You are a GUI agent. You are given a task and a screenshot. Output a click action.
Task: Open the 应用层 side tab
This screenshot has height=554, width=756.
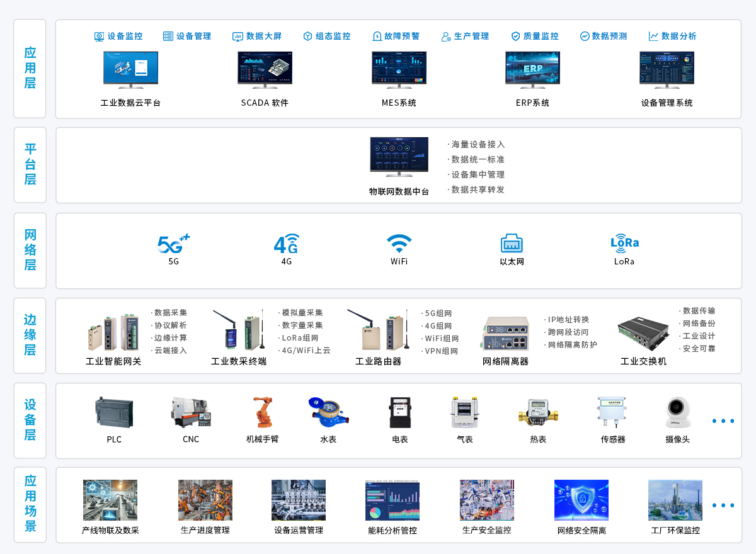(x=30, y=69)
